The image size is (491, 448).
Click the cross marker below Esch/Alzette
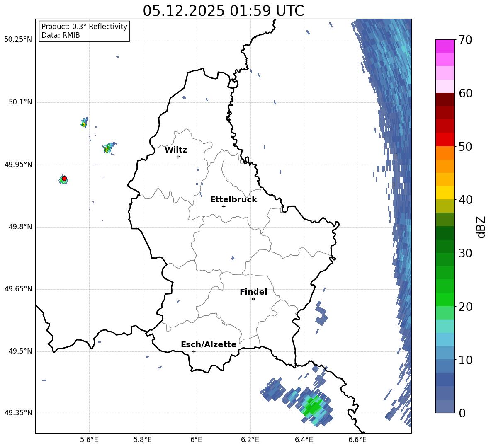[x=194, y=351]
